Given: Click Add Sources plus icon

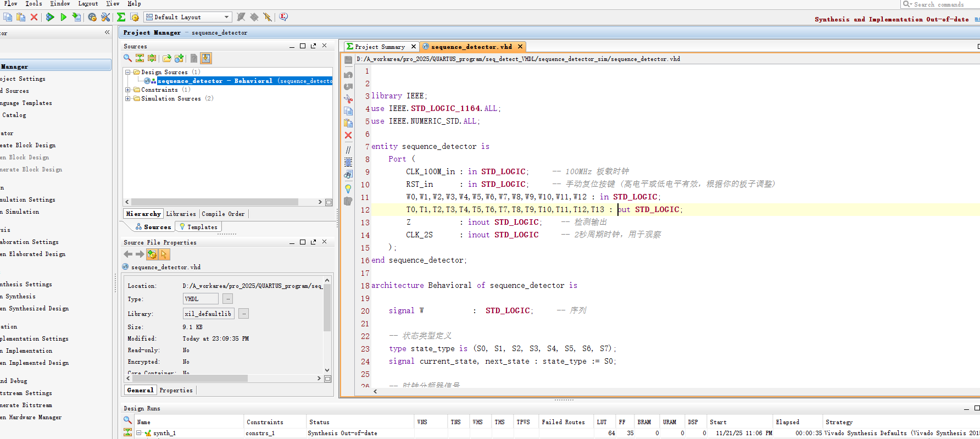Looking at the screenshot, I should tap(179, 58).
